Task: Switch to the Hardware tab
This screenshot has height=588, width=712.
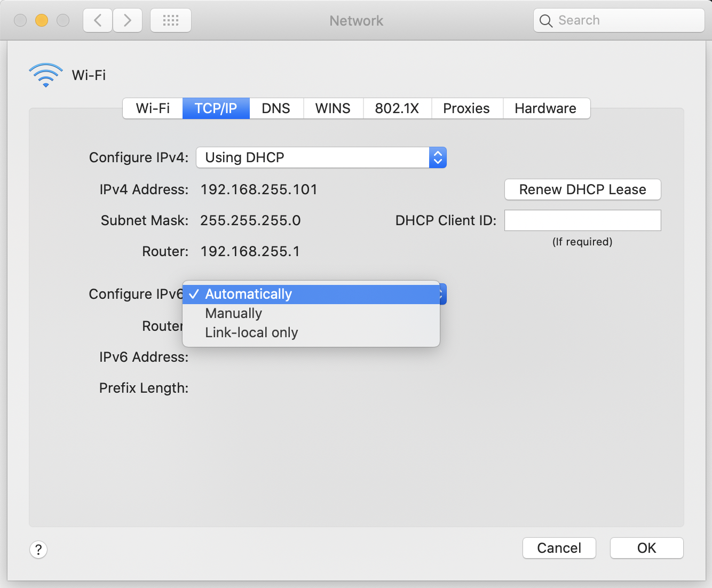Action: [545, 108]
